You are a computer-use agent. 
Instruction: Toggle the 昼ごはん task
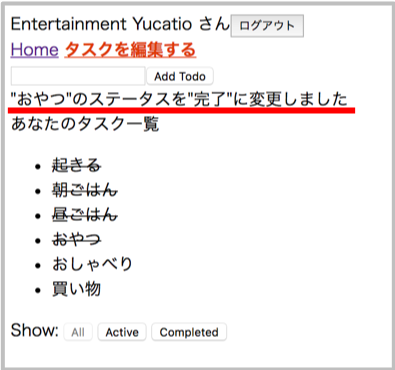(85, 215)
